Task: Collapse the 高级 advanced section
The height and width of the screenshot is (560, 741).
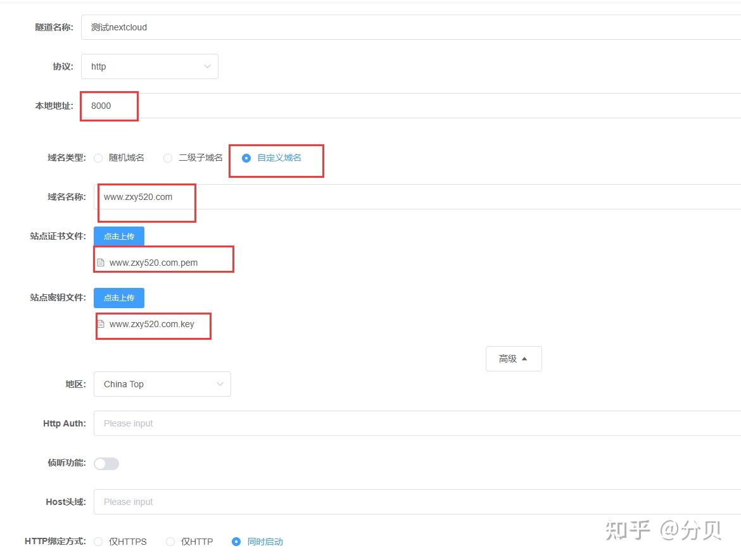Action: click(x=514, y=359)
